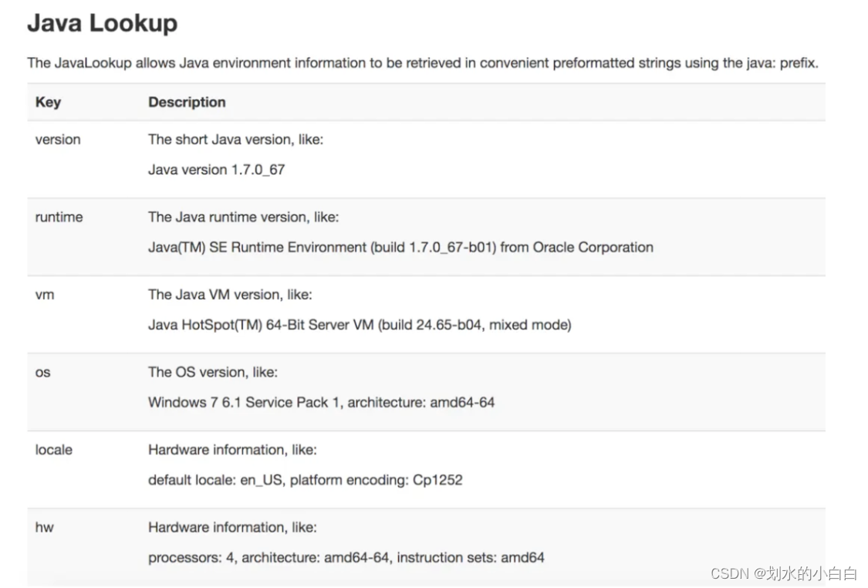The image size is (868, 588).
Task: Select the Java(TM) SE Runtime Environment example line
Action: click(x=400, y=247)
